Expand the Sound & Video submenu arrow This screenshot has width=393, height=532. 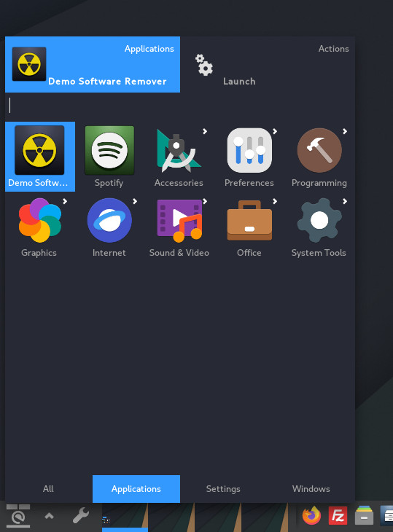[x=205, y=202]
